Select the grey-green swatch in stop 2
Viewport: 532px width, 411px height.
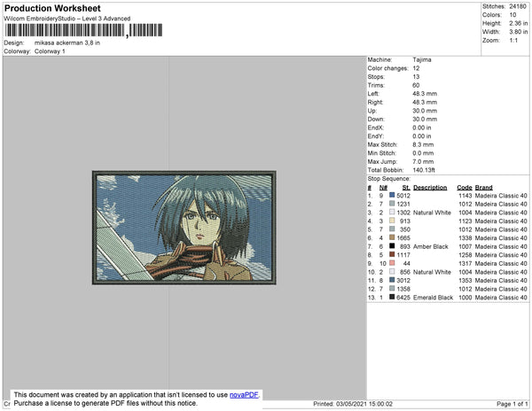(392, 204)
